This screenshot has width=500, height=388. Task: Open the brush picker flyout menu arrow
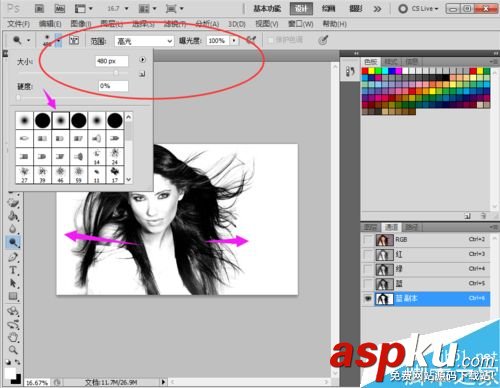(x=142, y=60)
